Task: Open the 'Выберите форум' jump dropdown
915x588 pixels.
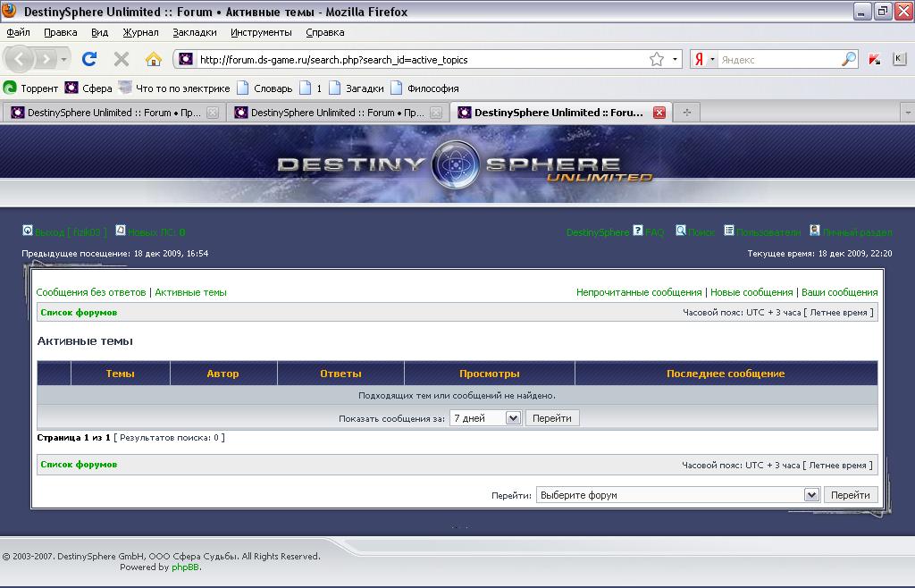Action: tap(811, 495)
